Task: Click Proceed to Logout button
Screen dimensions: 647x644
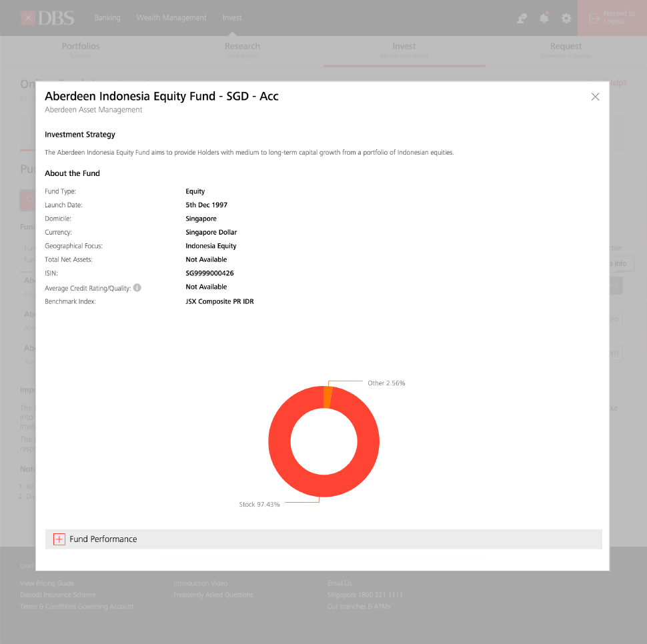Action: point(612,18)
